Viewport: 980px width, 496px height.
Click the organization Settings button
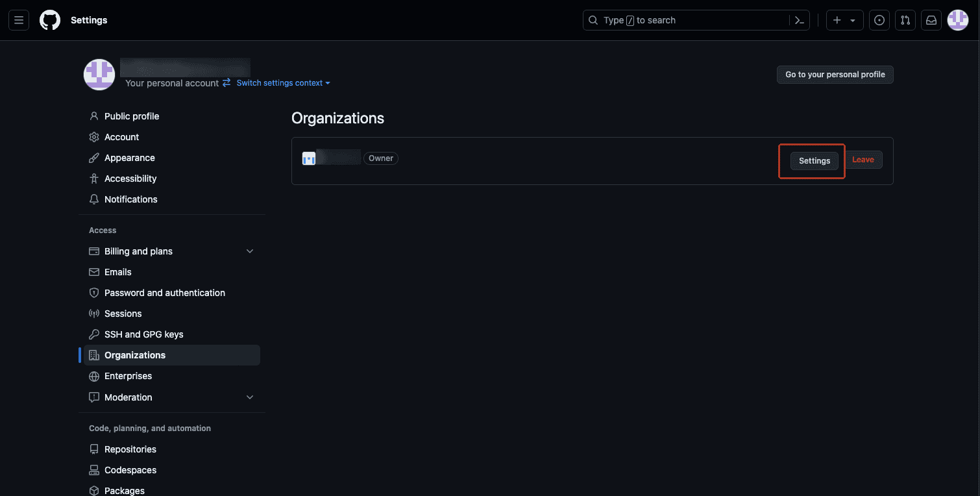815,160
